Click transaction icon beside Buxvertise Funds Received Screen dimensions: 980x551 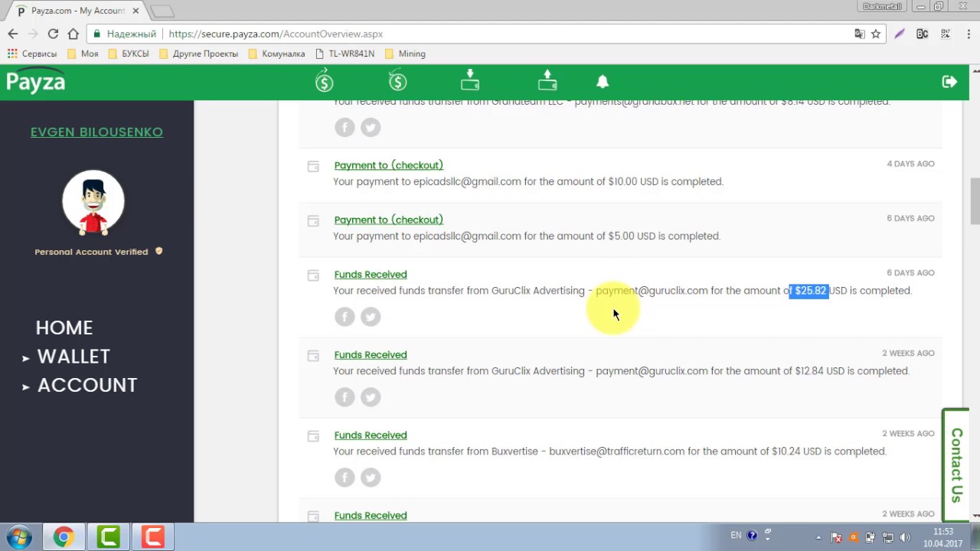pos(313,436)
